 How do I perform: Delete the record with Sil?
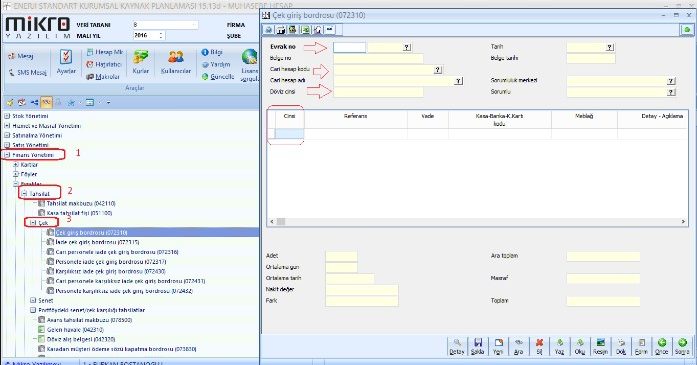pos(539,346)
